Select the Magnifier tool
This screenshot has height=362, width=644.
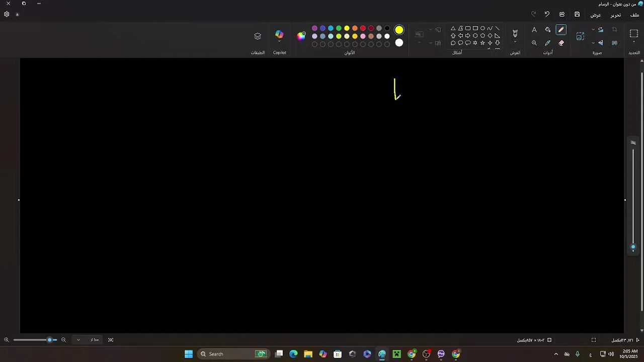tap(534, 43)
